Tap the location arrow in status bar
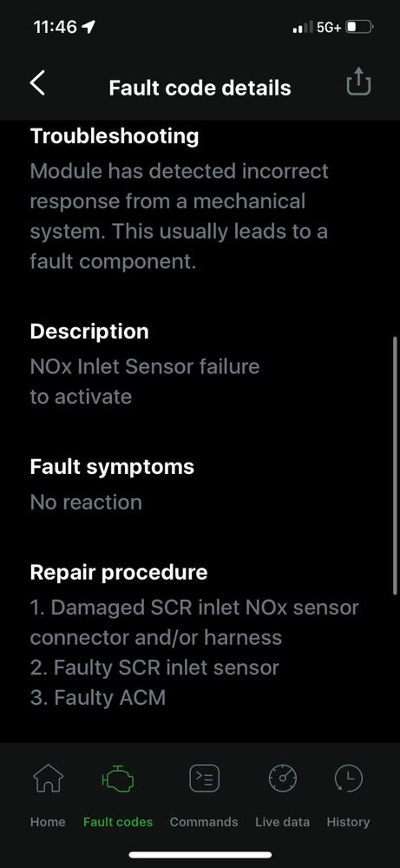 [88, 27]
